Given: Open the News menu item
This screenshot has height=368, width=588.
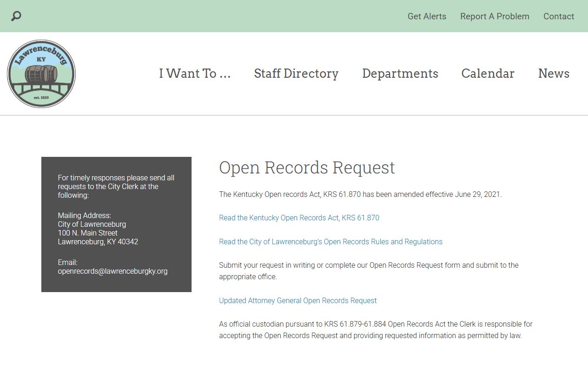Looking at the screenshot, I should (x=554, y=74).
